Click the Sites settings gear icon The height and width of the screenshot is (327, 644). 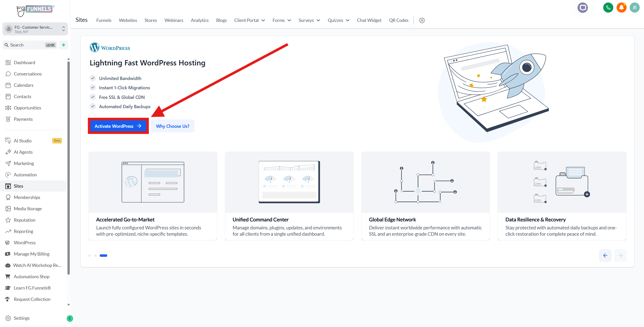coord(422,20)
